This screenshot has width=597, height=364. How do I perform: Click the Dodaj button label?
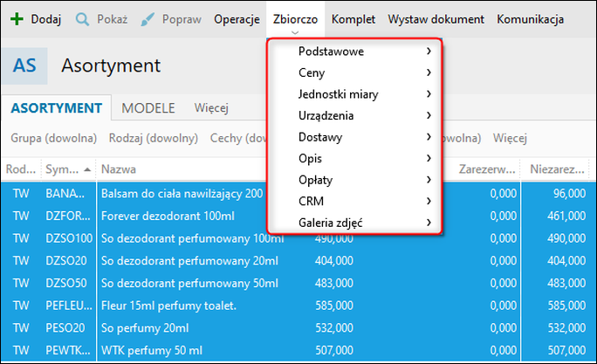[46, 19]
